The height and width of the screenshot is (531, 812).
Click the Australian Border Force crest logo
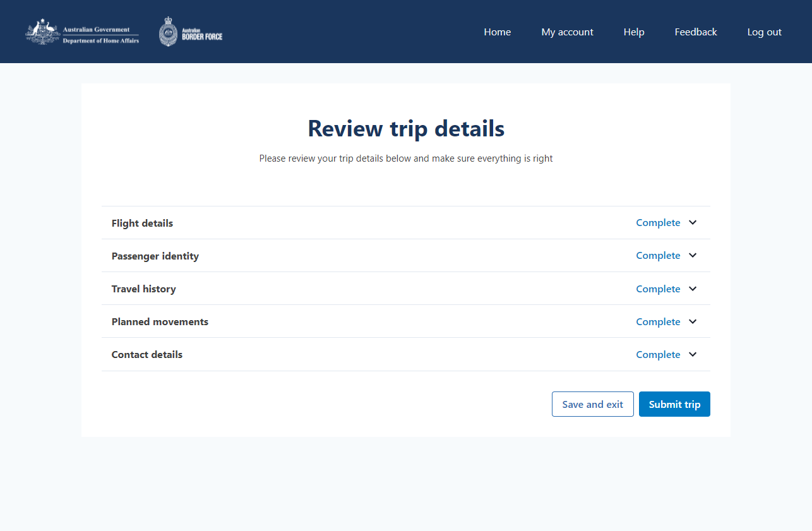[191, 32]
